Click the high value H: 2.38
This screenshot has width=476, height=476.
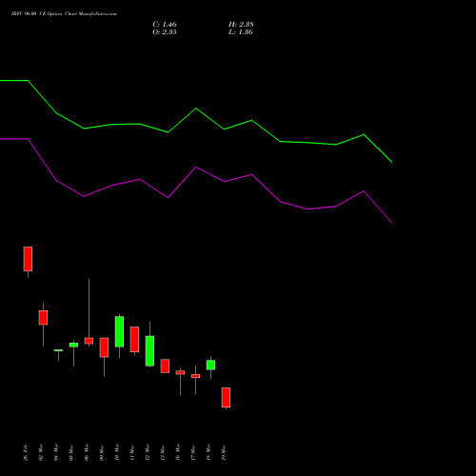(241, 25)
